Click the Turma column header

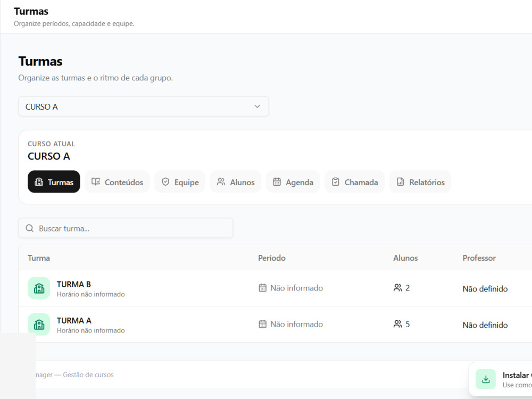(x=39, y=258)
